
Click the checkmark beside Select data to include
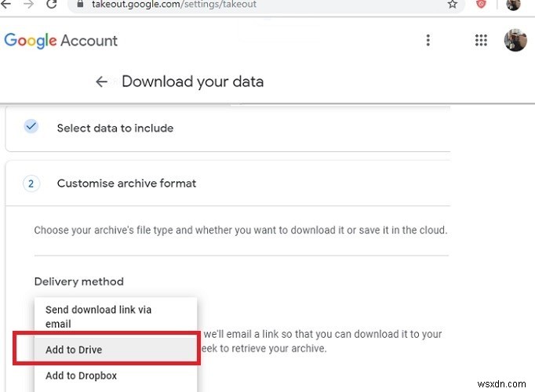click(x=31, y=126)
